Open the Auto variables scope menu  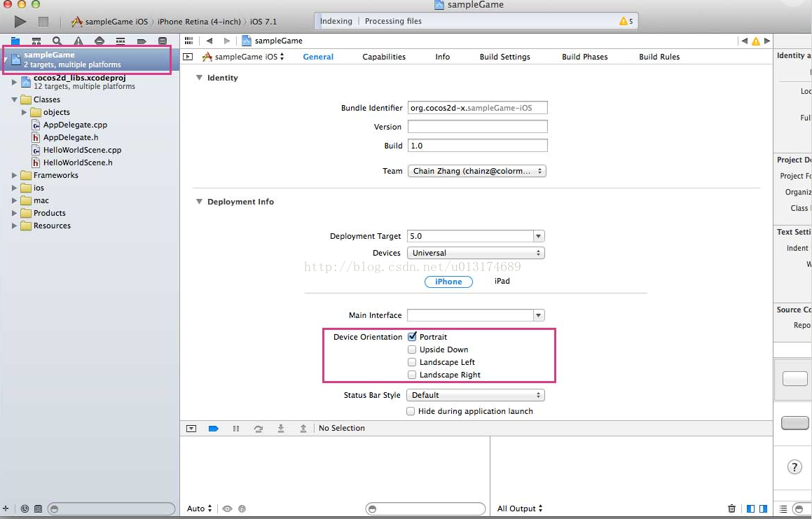pyautogui.click(x=200, y=508)
